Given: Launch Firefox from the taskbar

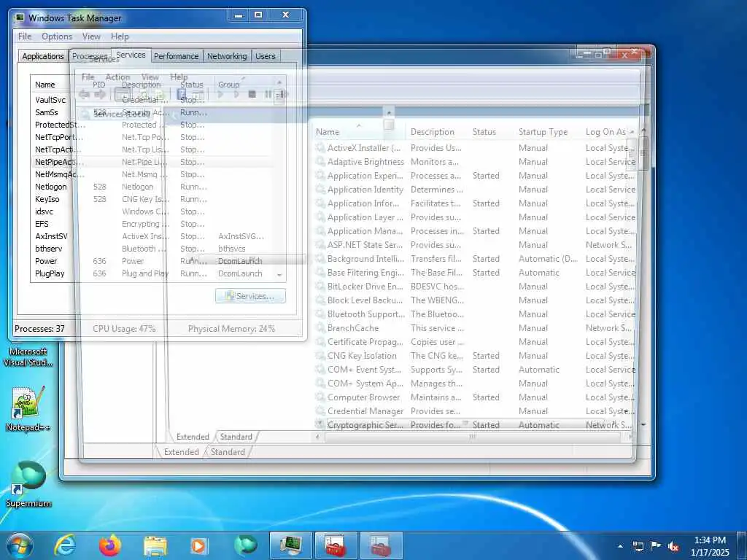Looking at the screenshot, I should click(110, 545).
